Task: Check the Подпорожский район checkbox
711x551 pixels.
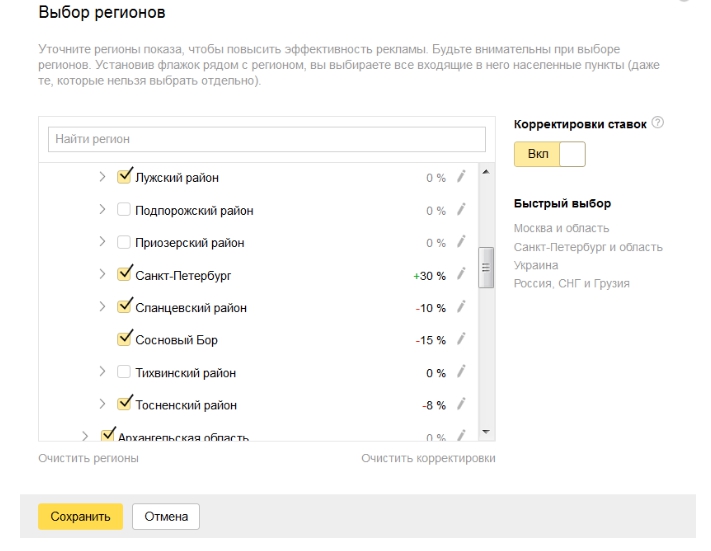Action: (x=124, y=210)
